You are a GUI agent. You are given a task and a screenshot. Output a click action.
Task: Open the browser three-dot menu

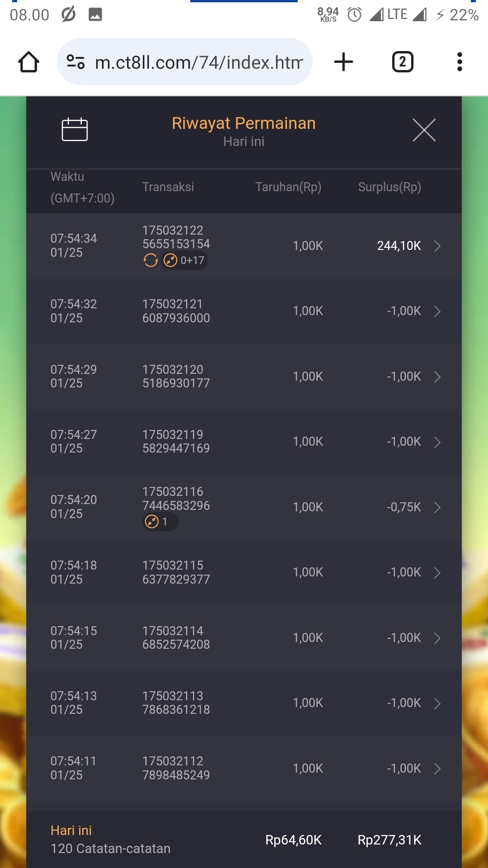click(x=460, y=62)
